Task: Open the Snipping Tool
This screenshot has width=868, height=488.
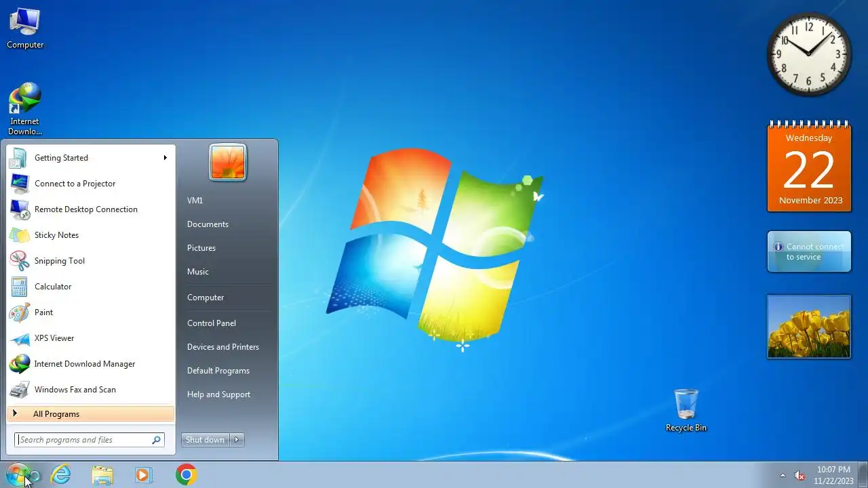Action: (91, 261)
